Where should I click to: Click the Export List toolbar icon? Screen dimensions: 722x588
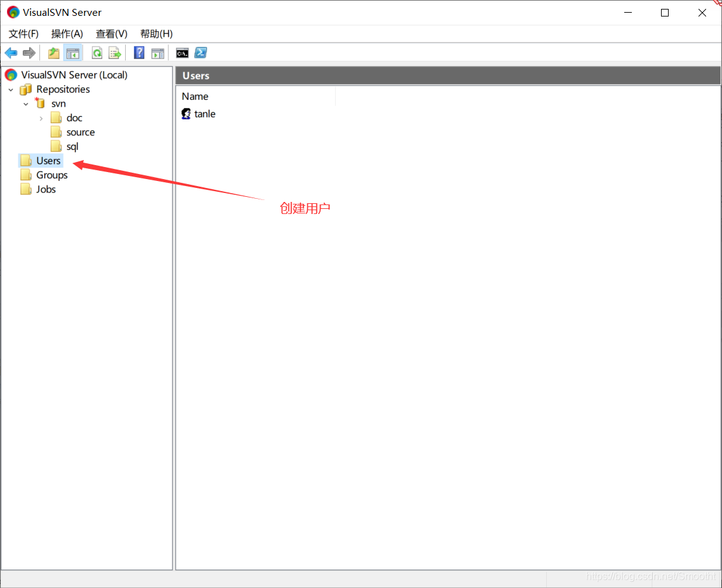pos(115,53)
